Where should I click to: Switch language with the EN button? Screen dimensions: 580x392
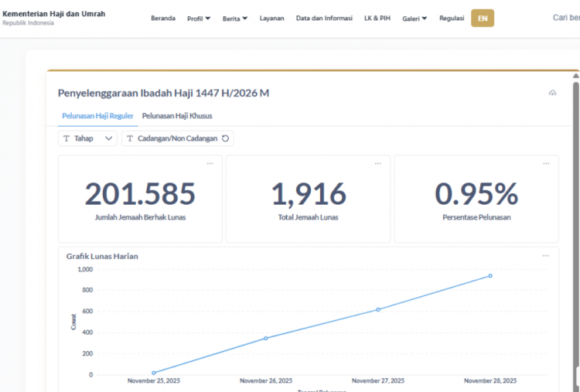(483, 18)
